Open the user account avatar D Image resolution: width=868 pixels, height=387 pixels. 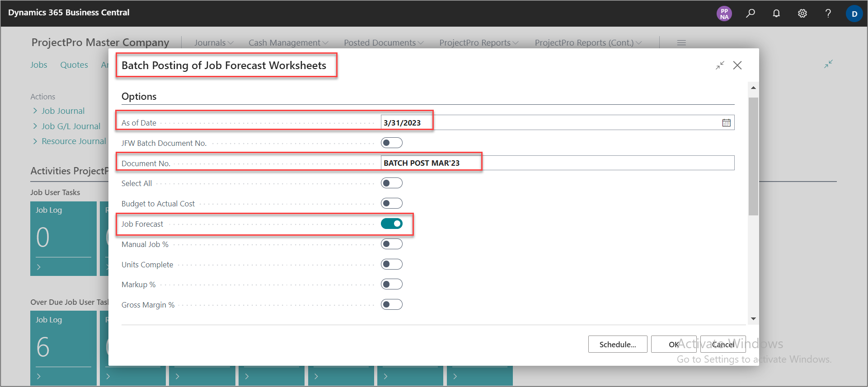click(854, 14)
